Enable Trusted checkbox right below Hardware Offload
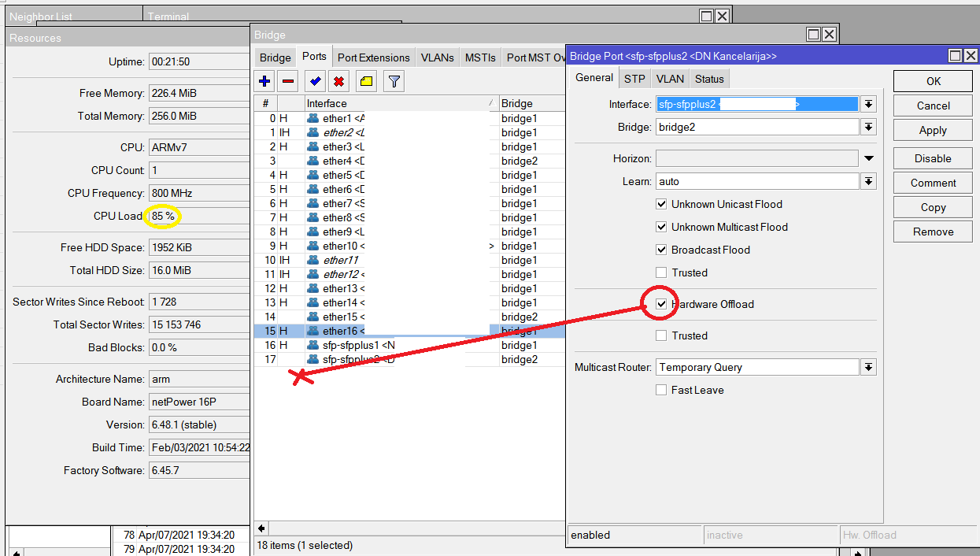Screen dimensions: 980x556 click(x=661, y=335)
